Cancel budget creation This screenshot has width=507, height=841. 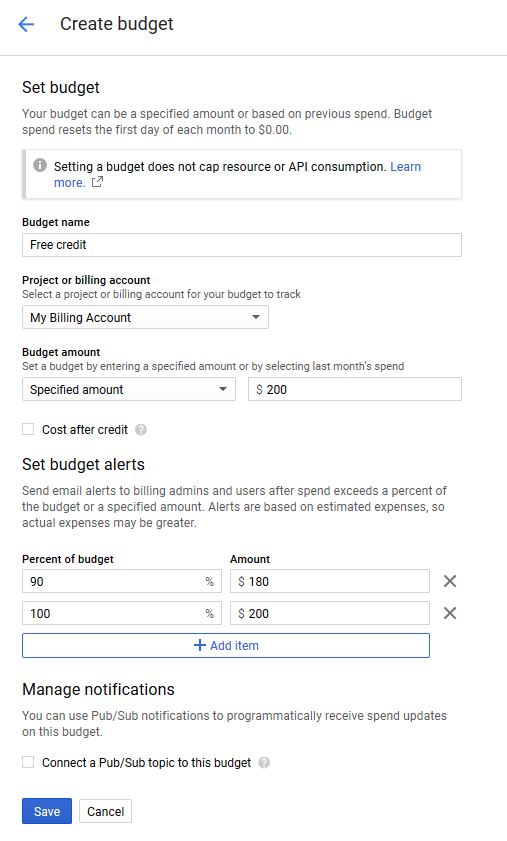coord(105,811)
